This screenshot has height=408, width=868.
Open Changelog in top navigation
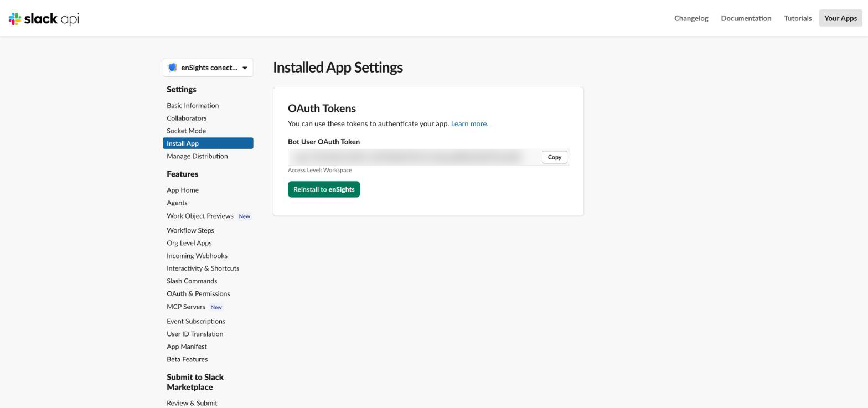pos(691,18)
